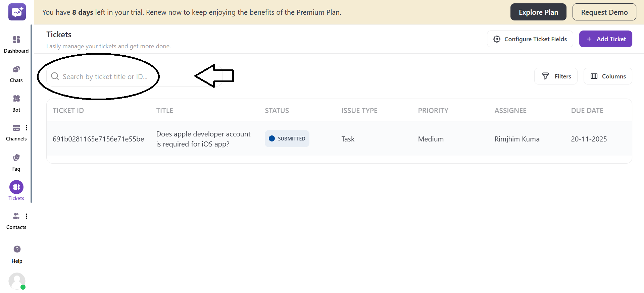Click the user profile avatar

pos(17,281)
